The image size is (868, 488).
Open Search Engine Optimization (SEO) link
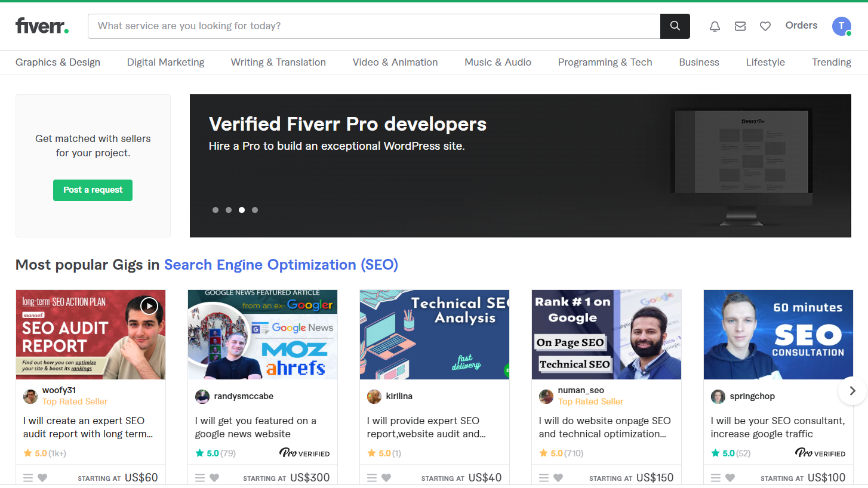[281, 265]
